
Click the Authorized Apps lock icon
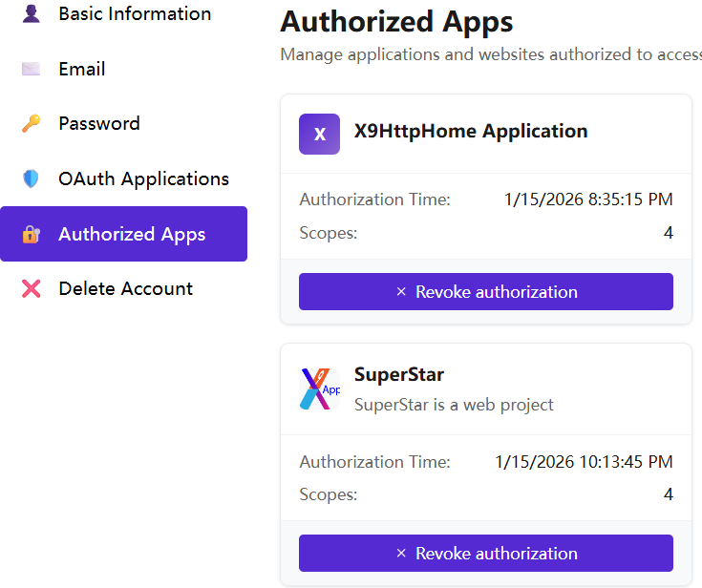pyautogui.click(x=31, y=234)
